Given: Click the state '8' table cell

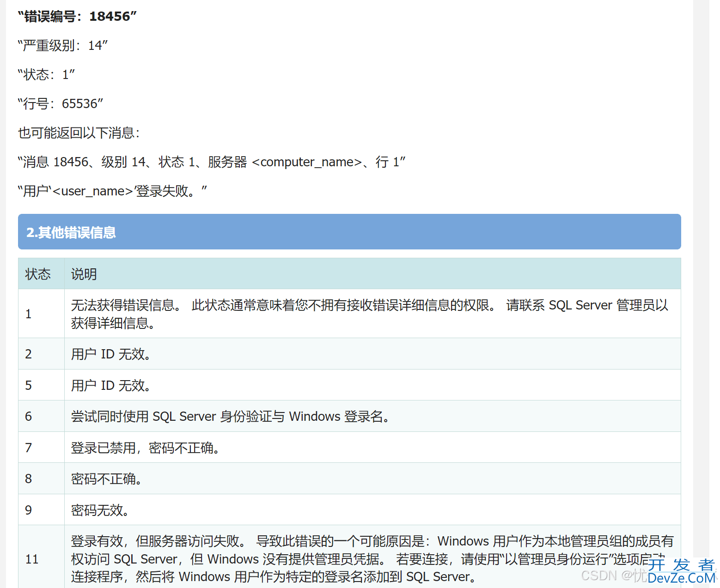Looking at the screenshot, I should point(41,479).
